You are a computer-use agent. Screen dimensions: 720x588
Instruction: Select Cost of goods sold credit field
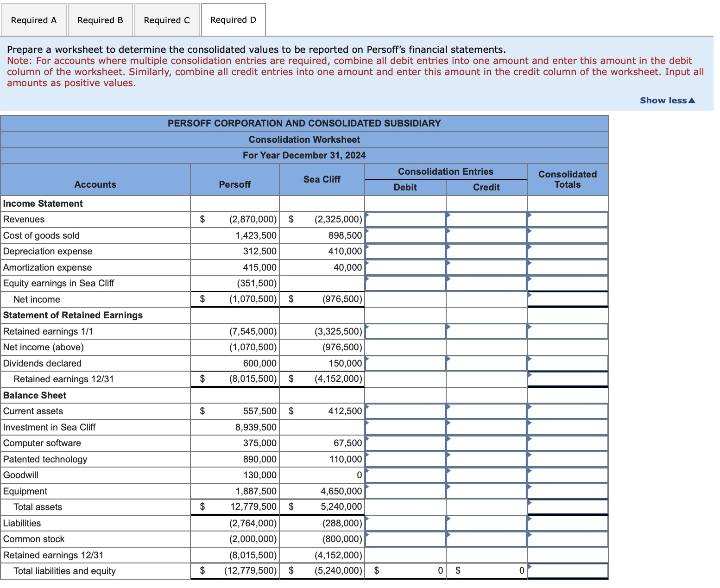[x=486, y=235]
